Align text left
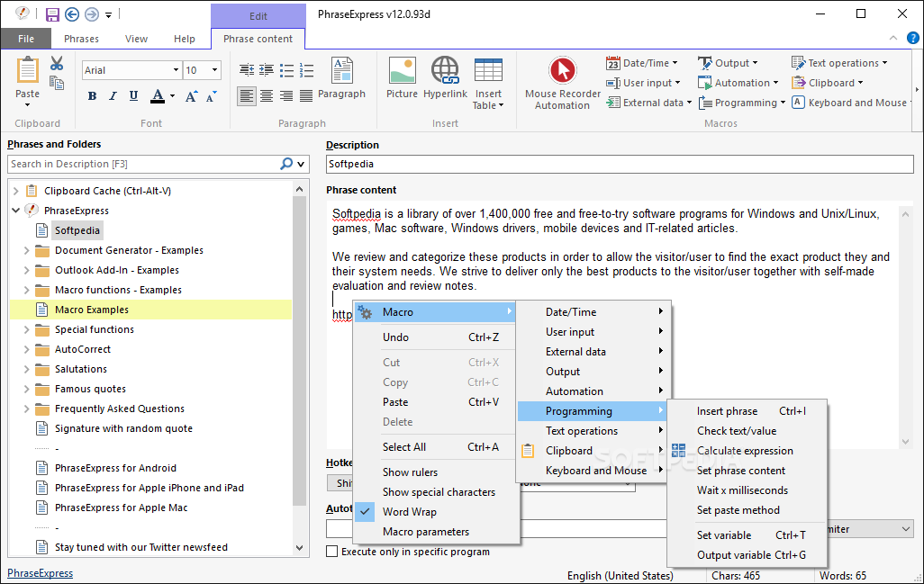This screenshot has width=924, height=584. point(247,96)
